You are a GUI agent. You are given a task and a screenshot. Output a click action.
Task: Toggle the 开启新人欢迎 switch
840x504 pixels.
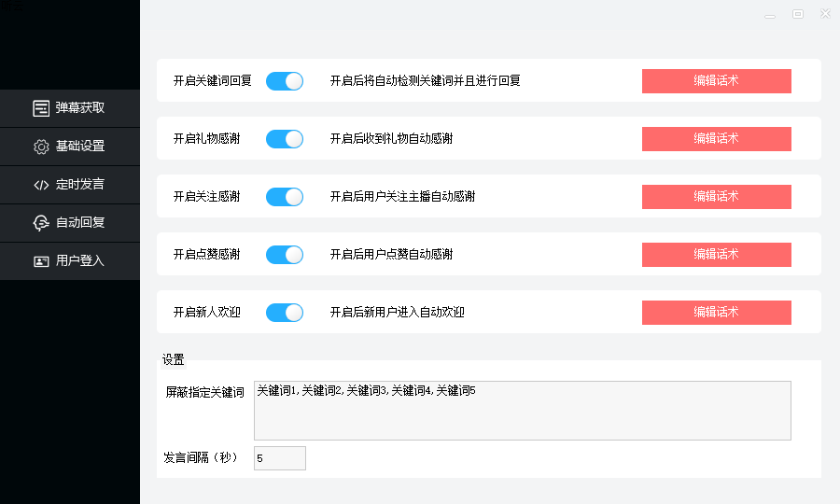point(285,313)
